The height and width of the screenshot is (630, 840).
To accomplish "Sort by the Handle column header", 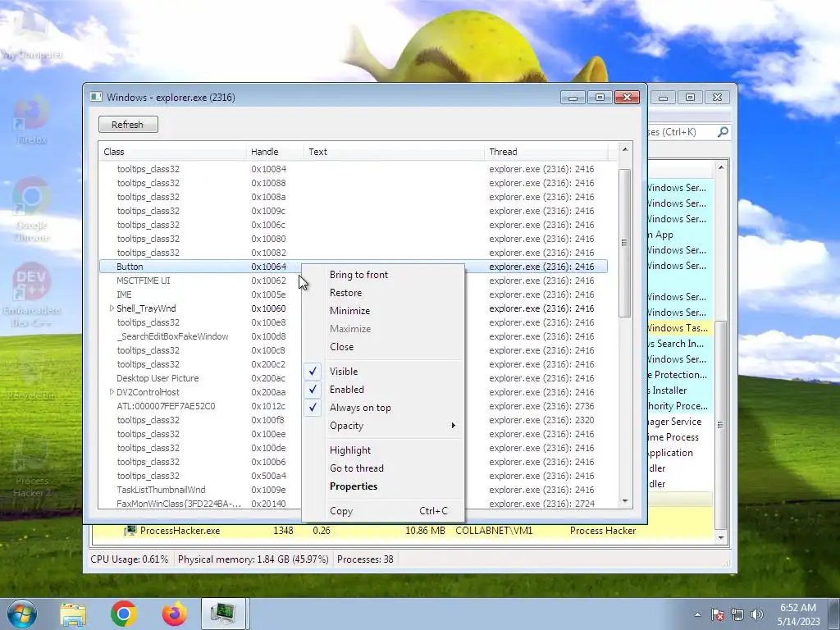I will (275, 152).
